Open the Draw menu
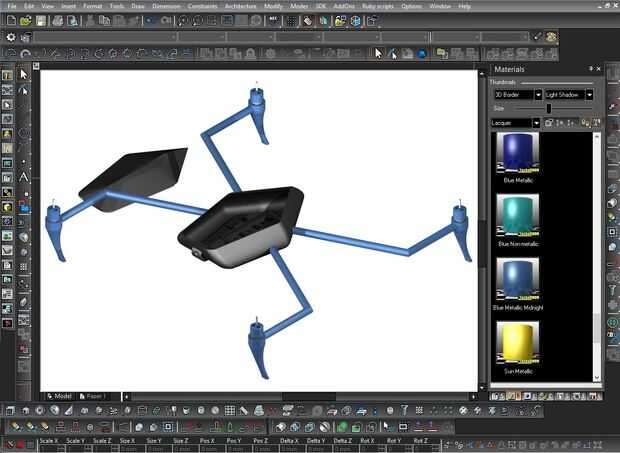 [x=138, y=6]
